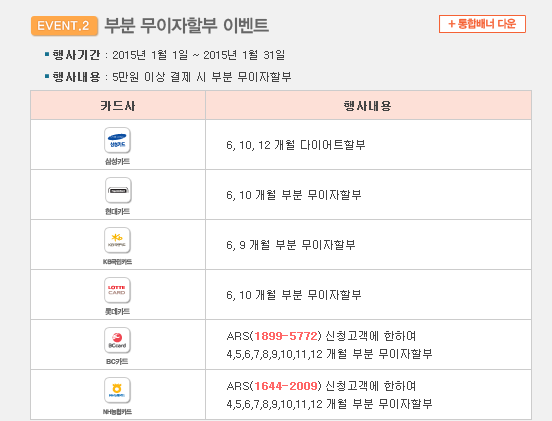This screenshot has height=421, width=552.
Task: Click the 행사내용 column header
Action: (368, 105)
